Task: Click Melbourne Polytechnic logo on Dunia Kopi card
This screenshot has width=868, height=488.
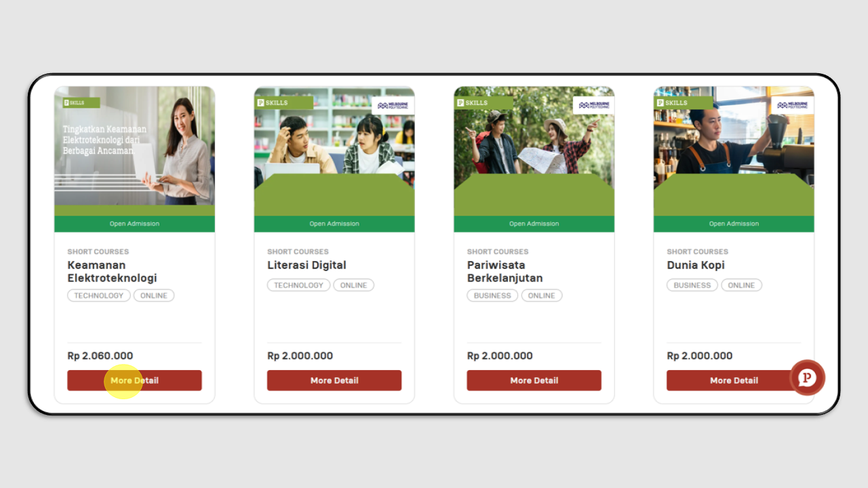Action: click(x=793, y=105)
